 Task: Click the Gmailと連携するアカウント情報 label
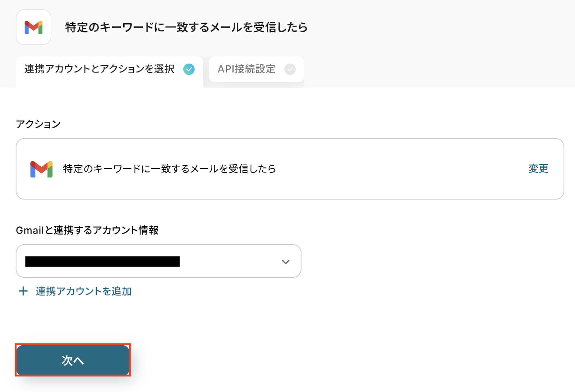point(87,230)
